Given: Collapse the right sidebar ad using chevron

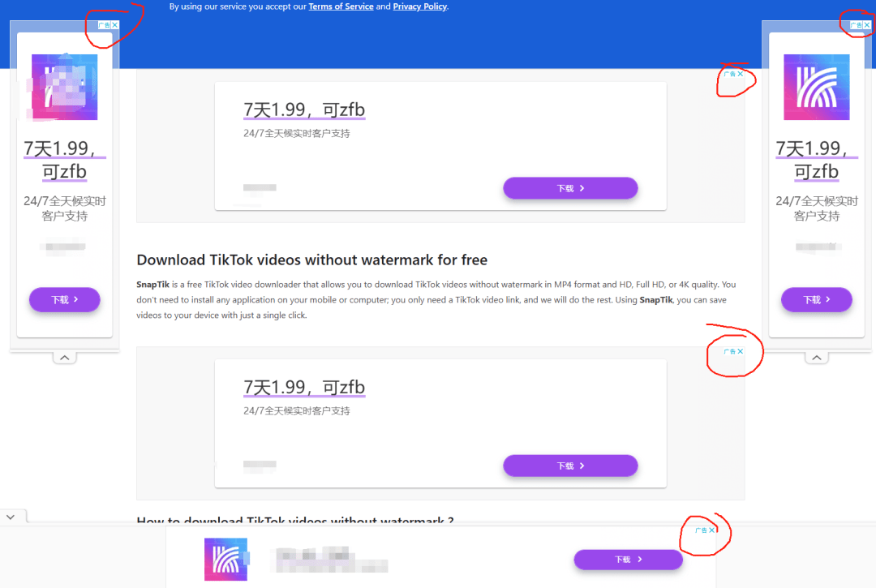Looking at the screenshot, I should coord(816,358).
